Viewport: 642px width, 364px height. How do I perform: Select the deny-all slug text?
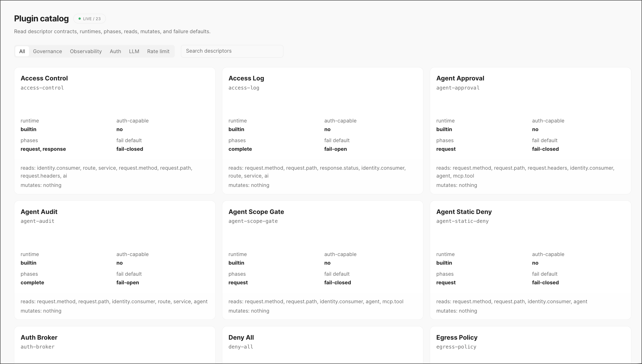click(241, 347)
